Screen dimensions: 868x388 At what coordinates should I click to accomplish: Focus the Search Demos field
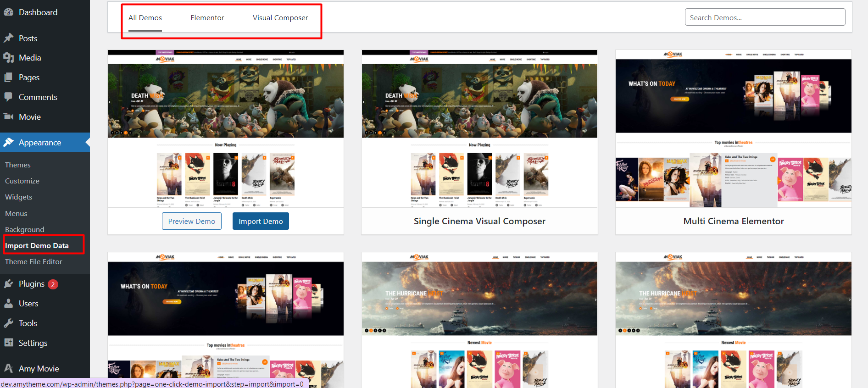tap(765, 17)
